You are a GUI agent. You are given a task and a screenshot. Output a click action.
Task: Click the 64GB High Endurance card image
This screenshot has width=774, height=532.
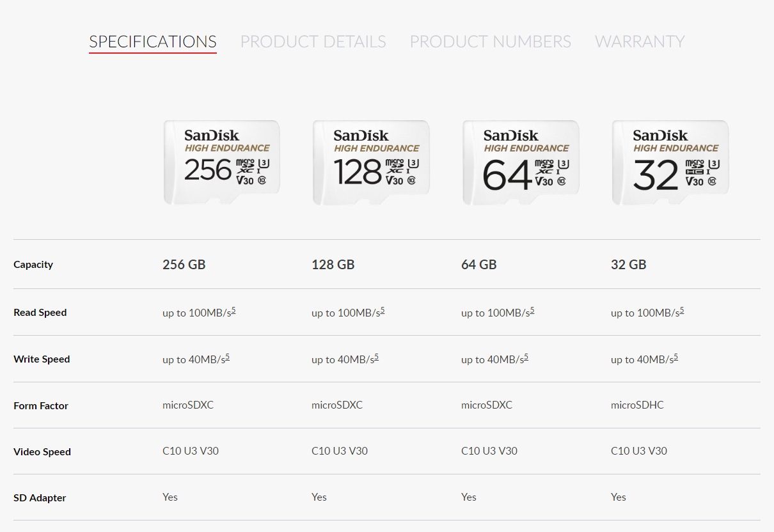pos(520,163)
